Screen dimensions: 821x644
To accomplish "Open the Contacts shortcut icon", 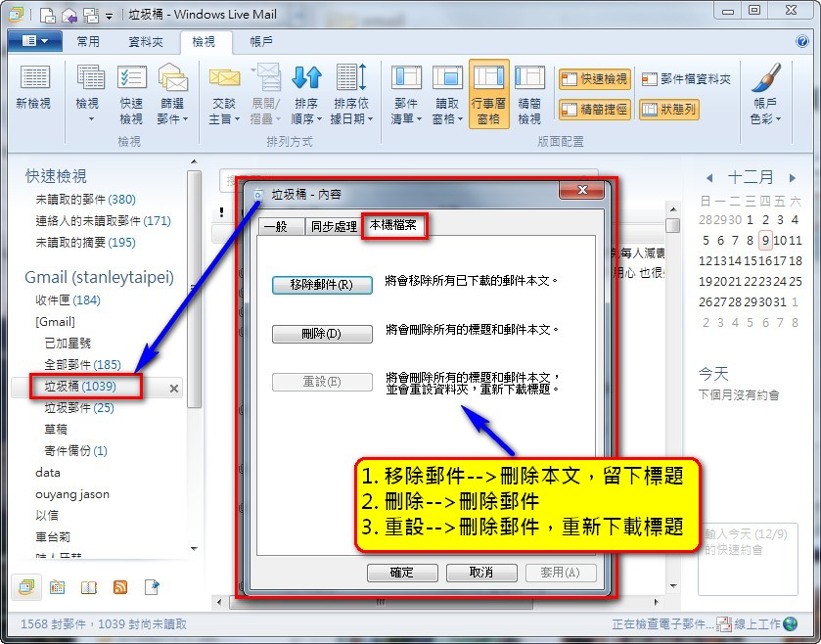I will pos(88,587).
